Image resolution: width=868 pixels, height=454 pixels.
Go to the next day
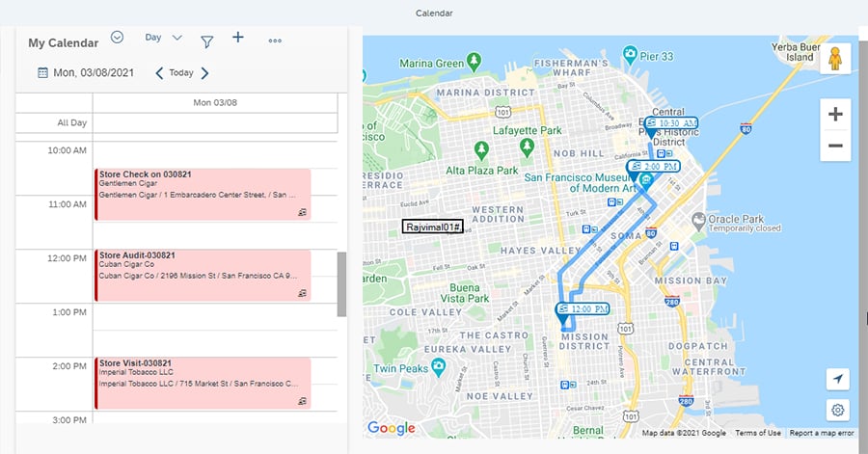[x=204, y=73]
